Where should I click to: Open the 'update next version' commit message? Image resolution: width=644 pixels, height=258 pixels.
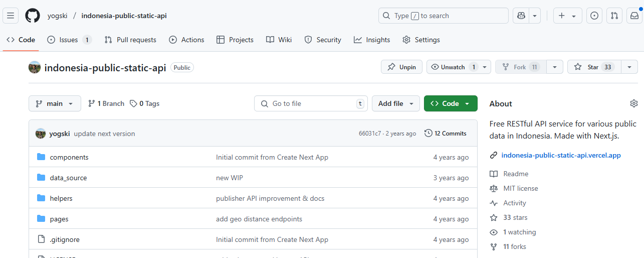click(104, 134)
